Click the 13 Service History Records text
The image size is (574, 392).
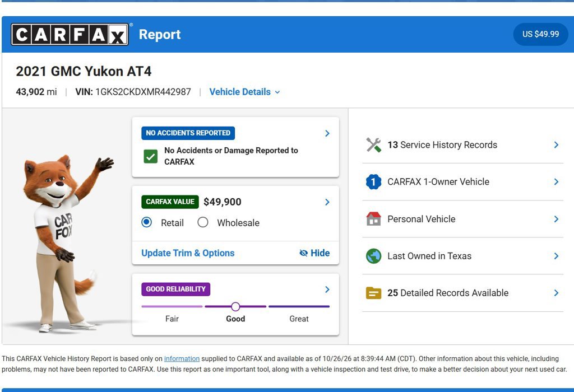click(442, 145)
